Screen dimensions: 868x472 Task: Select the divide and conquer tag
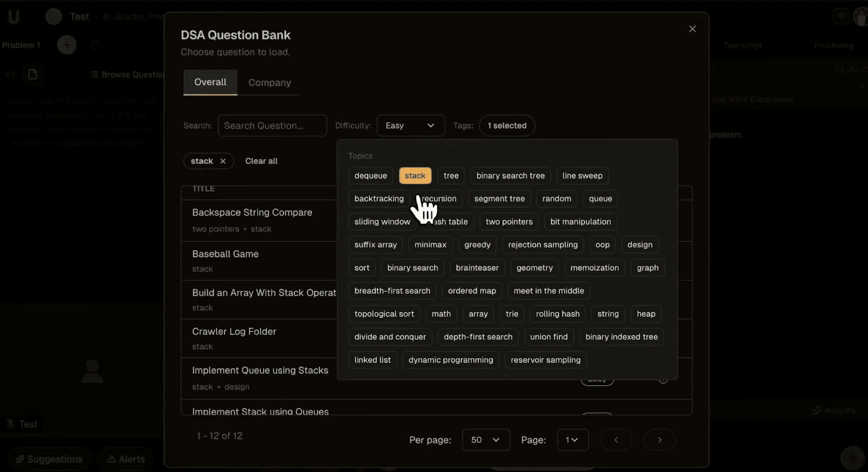click(x=390, y=337)
